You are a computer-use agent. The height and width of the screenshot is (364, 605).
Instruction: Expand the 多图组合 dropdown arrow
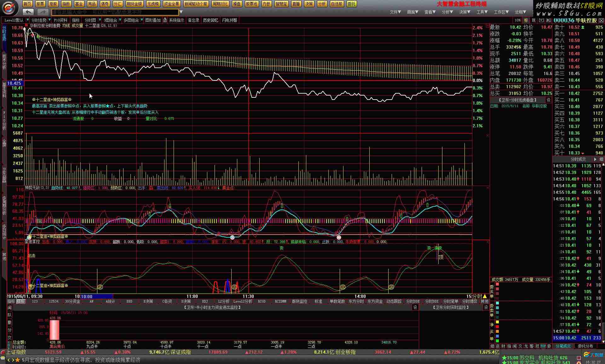141,20
